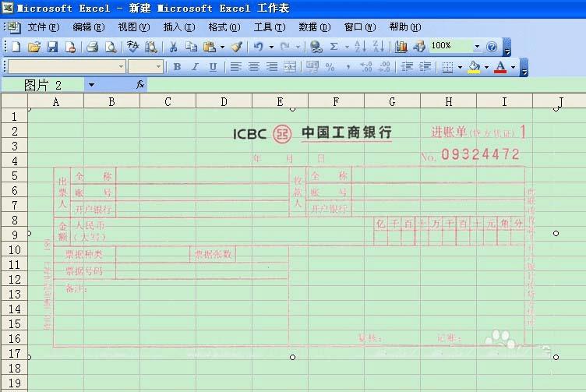This screenshot has width=586, height=392.
Task: Open the 工具 menu
Action: (x=270, y=27)
